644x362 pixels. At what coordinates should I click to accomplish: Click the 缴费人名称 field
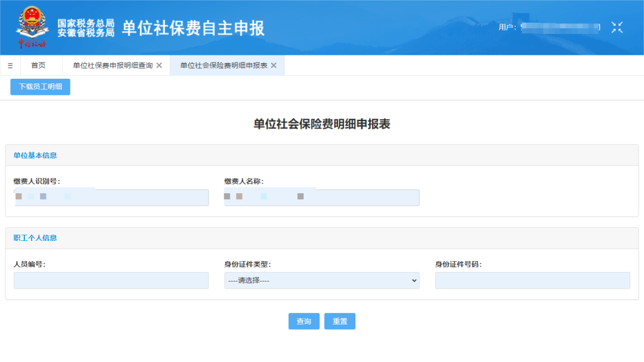[x=321, y=197]
